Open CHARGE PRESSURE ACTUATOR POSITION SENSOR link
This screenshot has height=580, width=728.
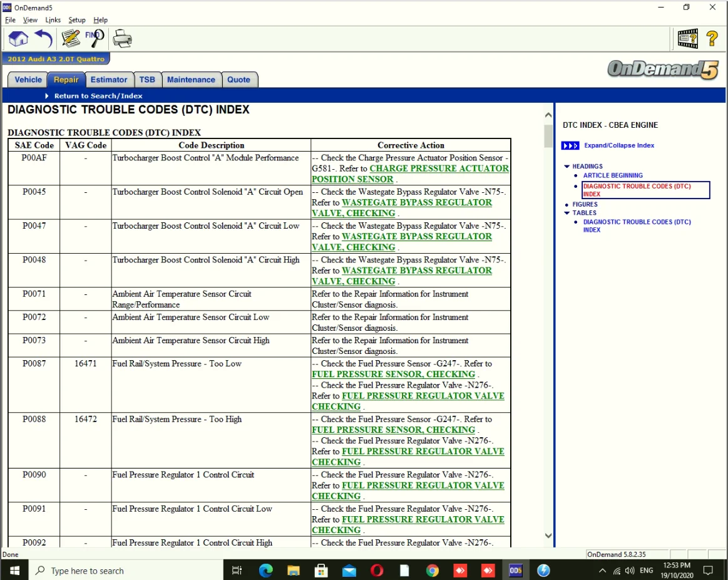click(410, 174)
